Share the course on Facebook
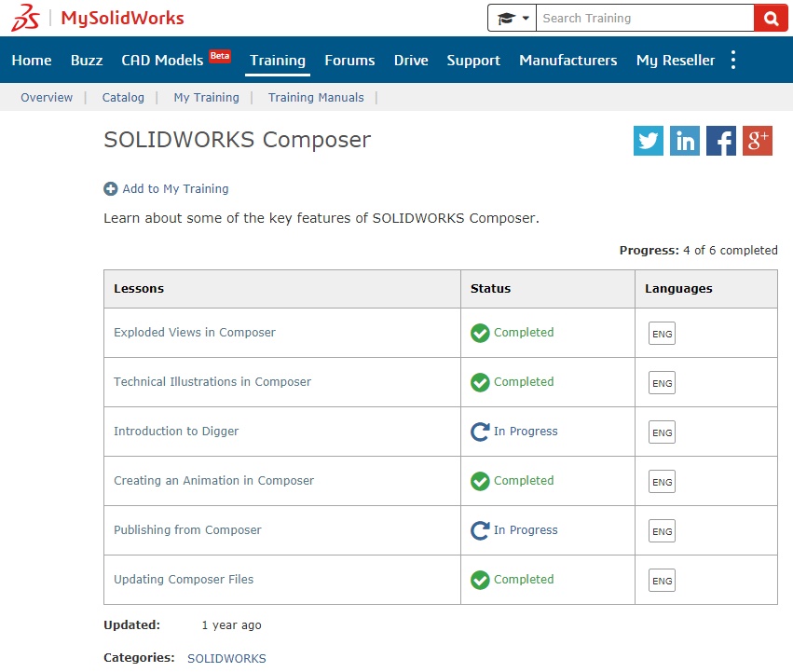This screenshot has height=672, width=793. tap(721, 141)
